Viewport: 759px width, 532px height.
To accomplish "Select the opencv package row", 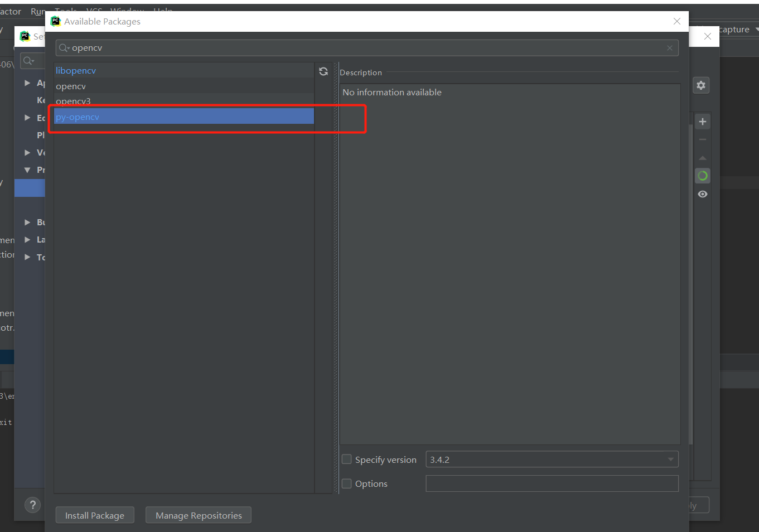I will coord(184,86).
